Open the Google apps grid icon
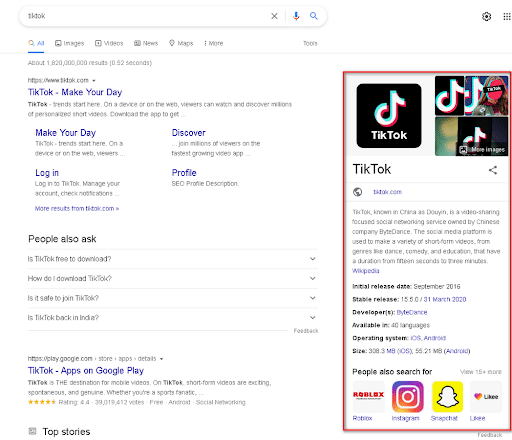 point(507,16)
